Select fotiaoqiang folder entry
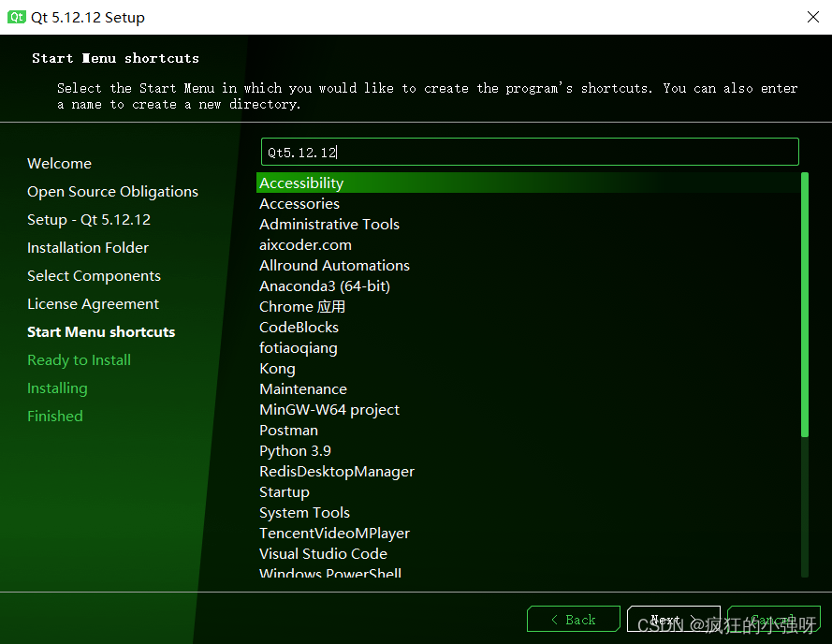This screenshot has width=832, height=644. pos(528,348)
